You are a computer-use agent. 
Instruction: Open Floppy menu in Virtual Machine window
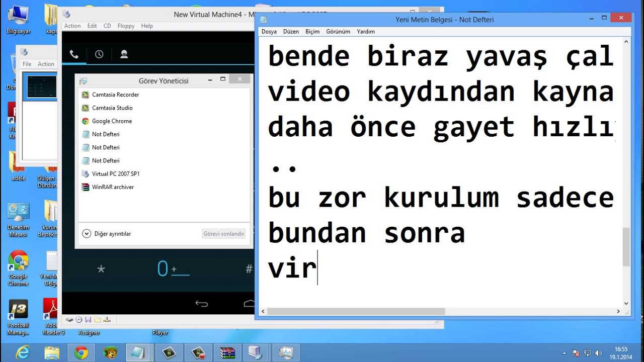coord(126,26)
